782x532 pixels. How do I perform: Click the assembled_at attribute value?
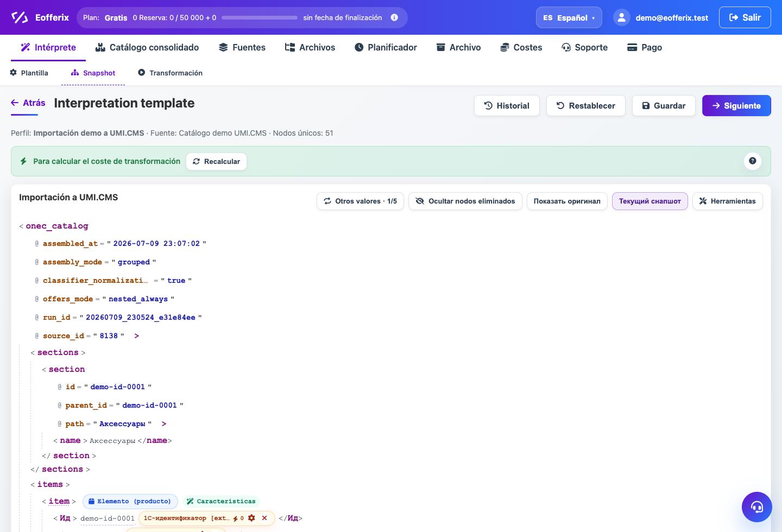[x=156, y=244]
